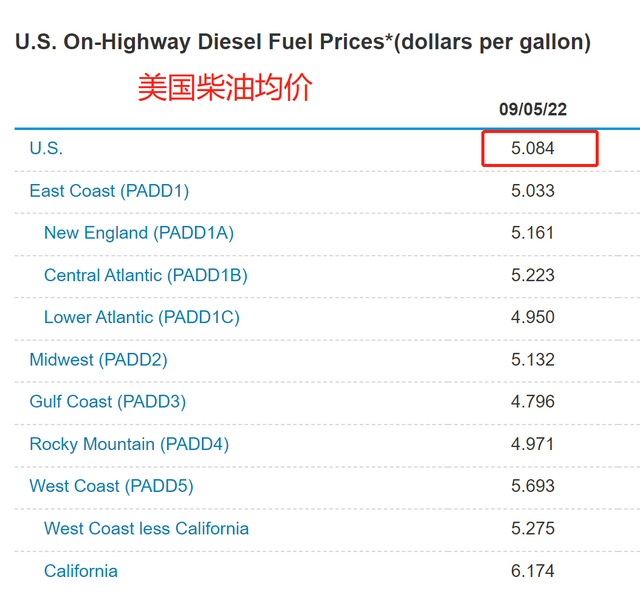Click the Gulf Coast price 4.796
This screenshot has height=597, width=640.
533,402
